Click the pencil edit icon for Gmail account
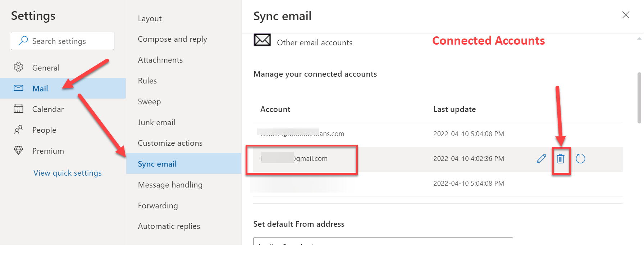Viewport: 644px width, 262px height. (x=541, y=159)
